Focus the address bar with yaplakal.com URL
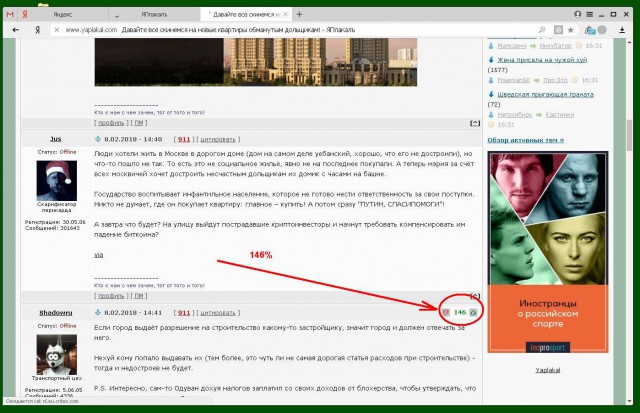The width and height of the screenshot is (640, 413). pos(294,30)
